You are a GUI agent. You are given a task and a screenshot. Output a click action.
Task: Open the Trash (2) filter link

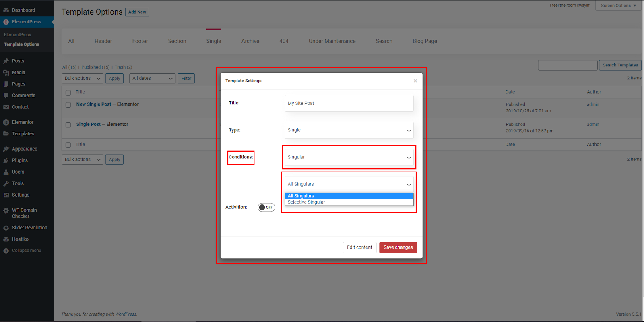click(x=124, y=67)
